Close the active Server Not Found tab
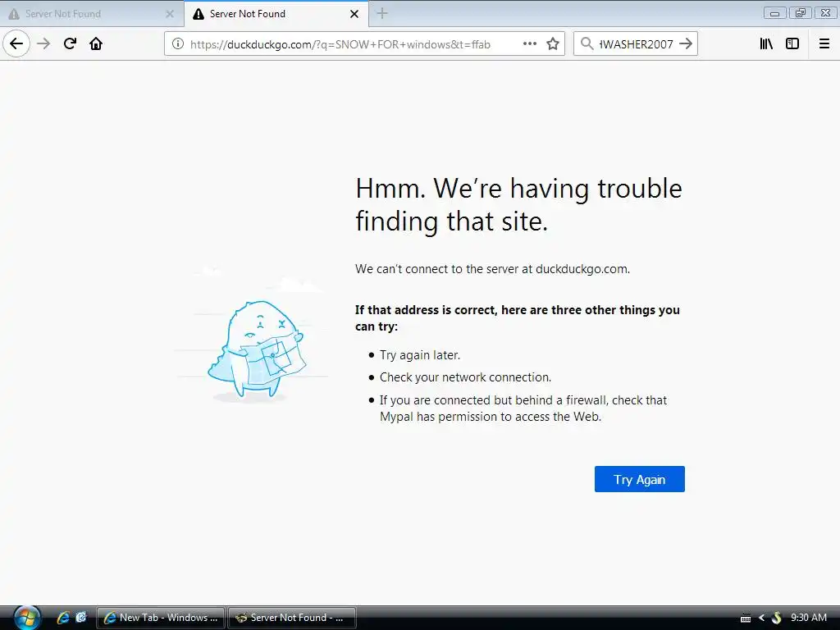This screenshot has height=630, width=840. (354, 14)
